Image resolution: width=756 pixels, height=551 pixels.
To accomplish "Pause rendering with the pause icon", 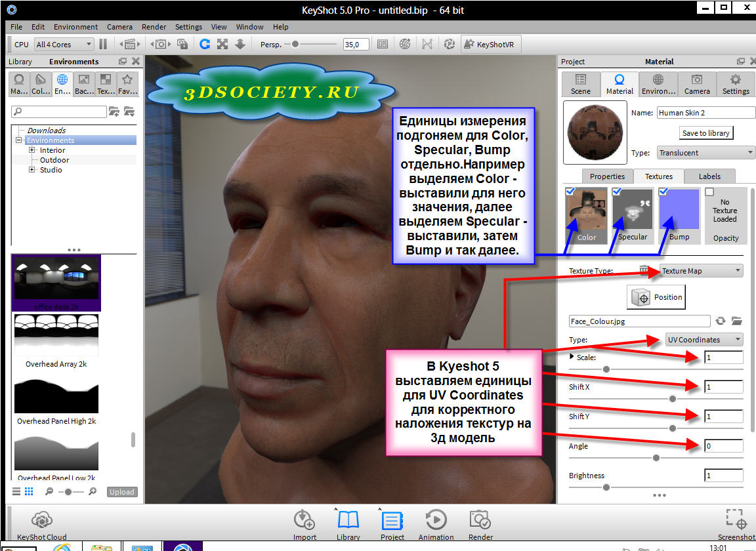I will 102,45.
